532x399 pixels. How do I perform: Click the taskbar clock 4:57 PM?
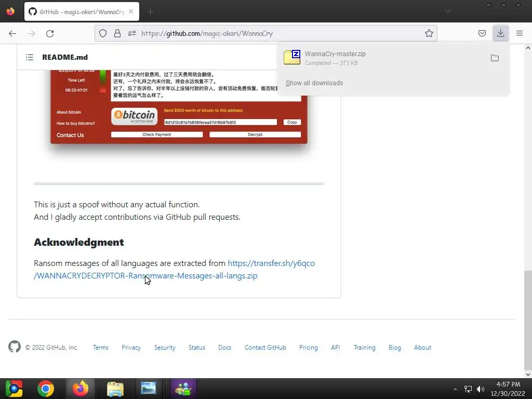pyautogui.click(x=508, y=389)
